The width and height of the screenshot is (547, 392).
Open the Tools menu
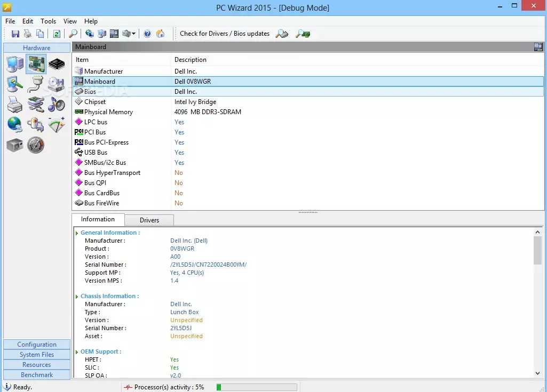pos(48,21)
